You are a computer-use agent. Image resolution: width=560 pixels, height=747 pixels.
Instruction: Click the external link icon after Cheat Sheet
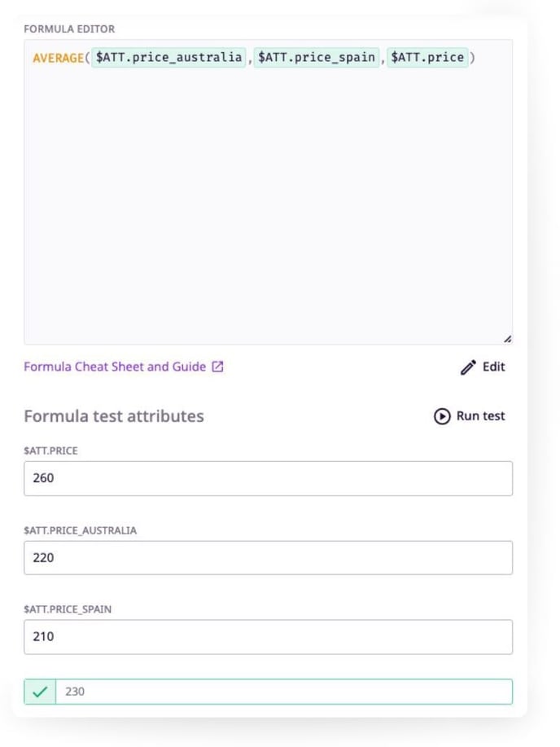tap(217, 367)
